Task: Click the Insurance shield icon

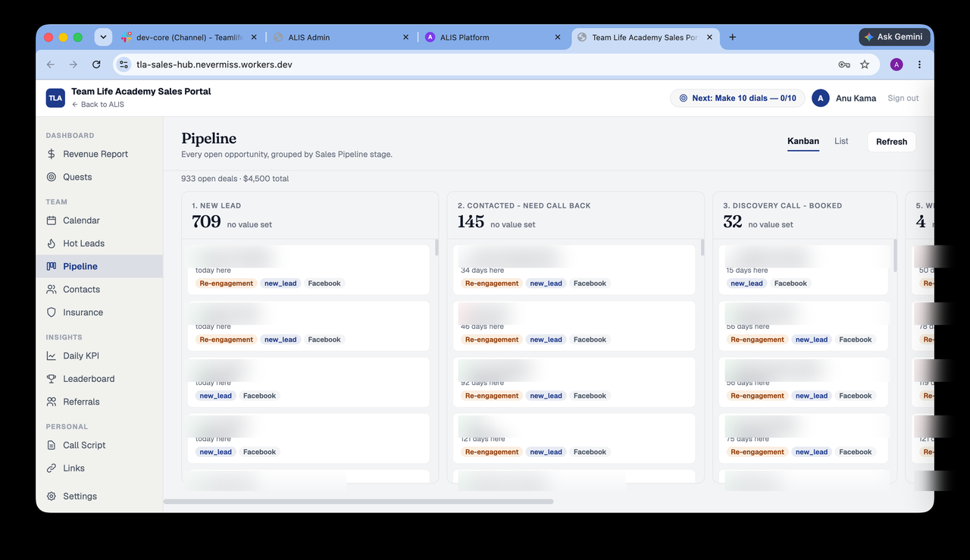Action: pyautogui.click(x=52, y=312)
